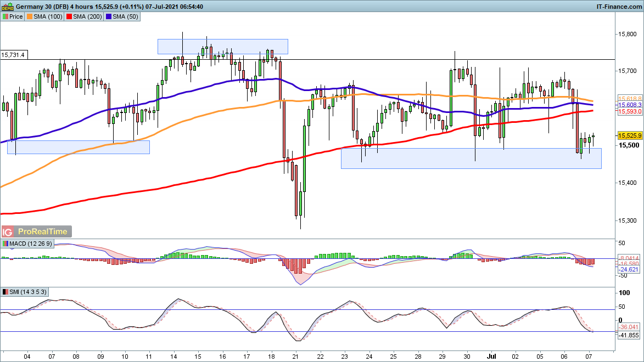
Task: Select the 15,731.4 horizontal line label
Action: [x=13, y=55]
